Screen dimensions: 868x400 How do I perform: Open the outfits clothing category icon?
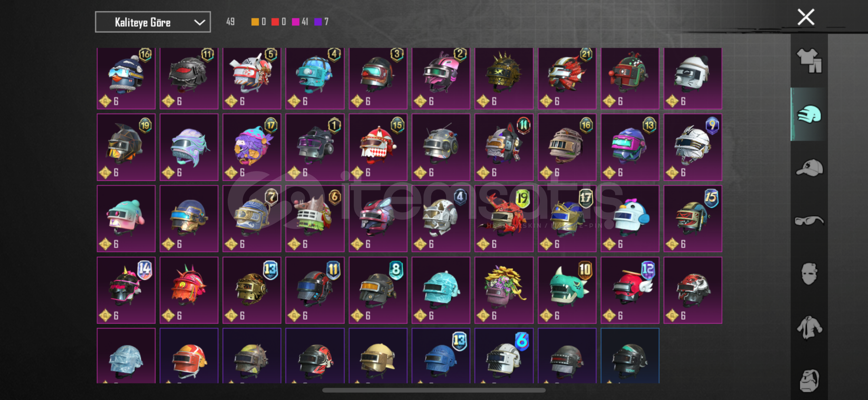809,61
